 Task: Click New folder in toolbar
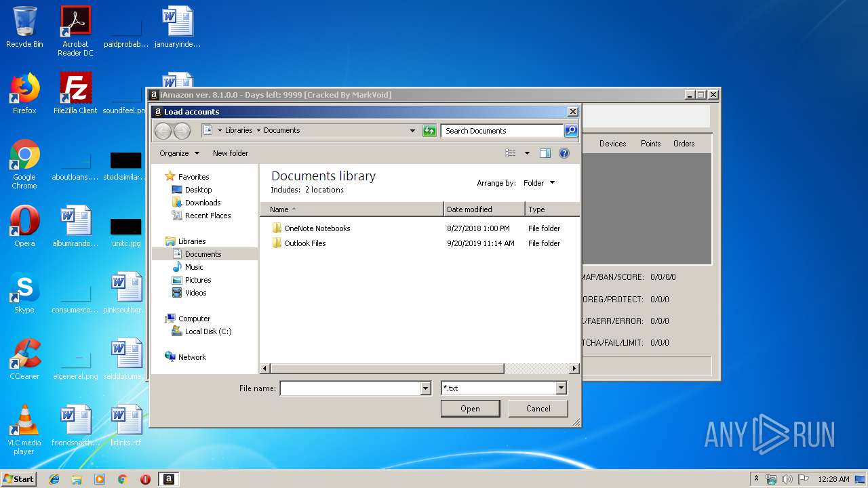click(231, 153)
